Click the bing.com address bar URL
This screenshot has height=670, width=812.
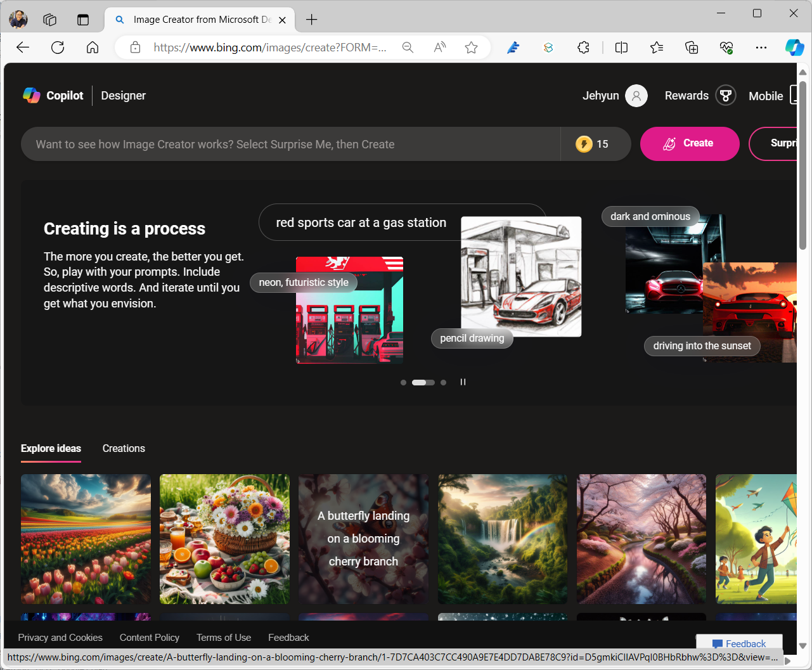[270, 48]
